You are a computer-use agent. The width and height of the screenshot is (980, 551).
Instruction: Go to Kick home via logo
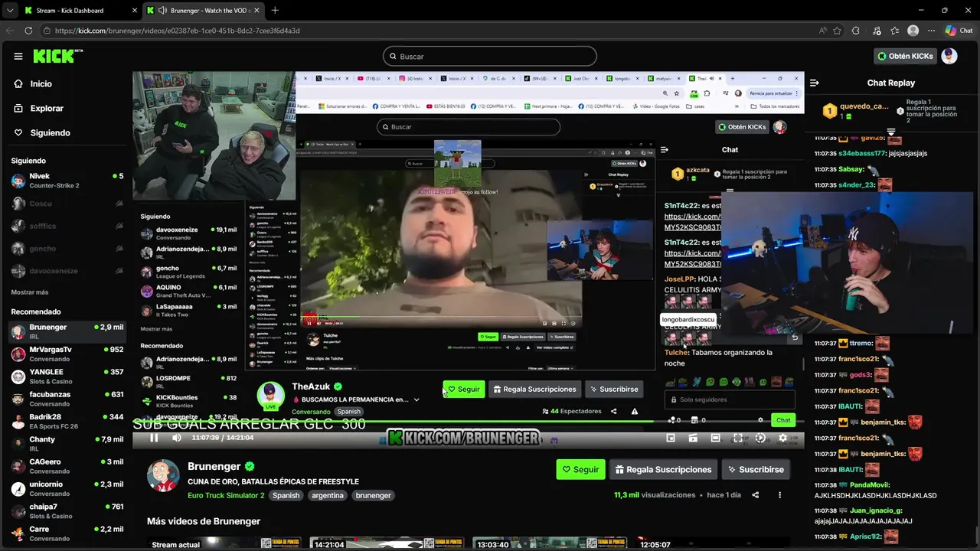(x=58, y=56)
